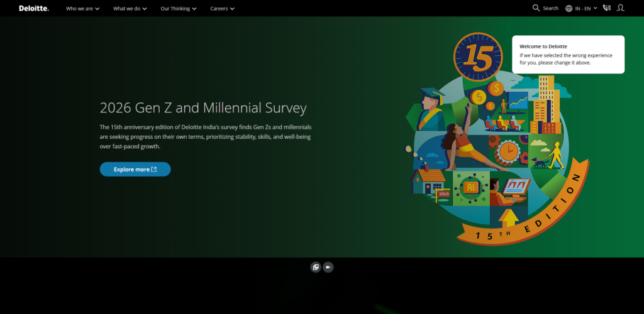Open the Our Thinking menu

click(178, 8)
